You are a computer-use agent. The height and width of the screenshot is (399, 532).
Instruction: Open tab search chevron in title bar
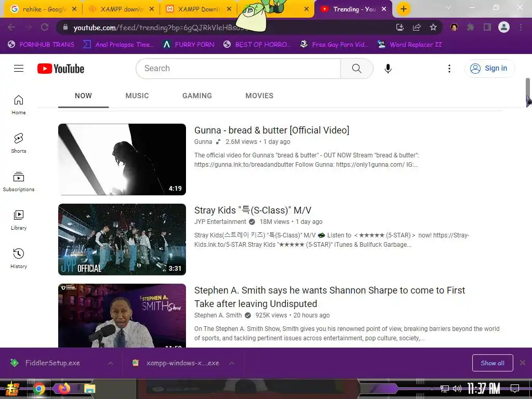coord(448,7)
